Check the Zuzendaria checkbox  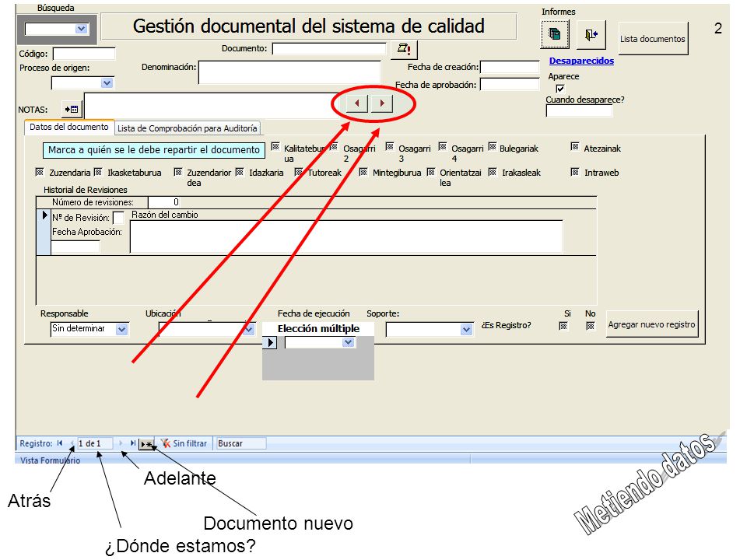(x=40, y=172)
